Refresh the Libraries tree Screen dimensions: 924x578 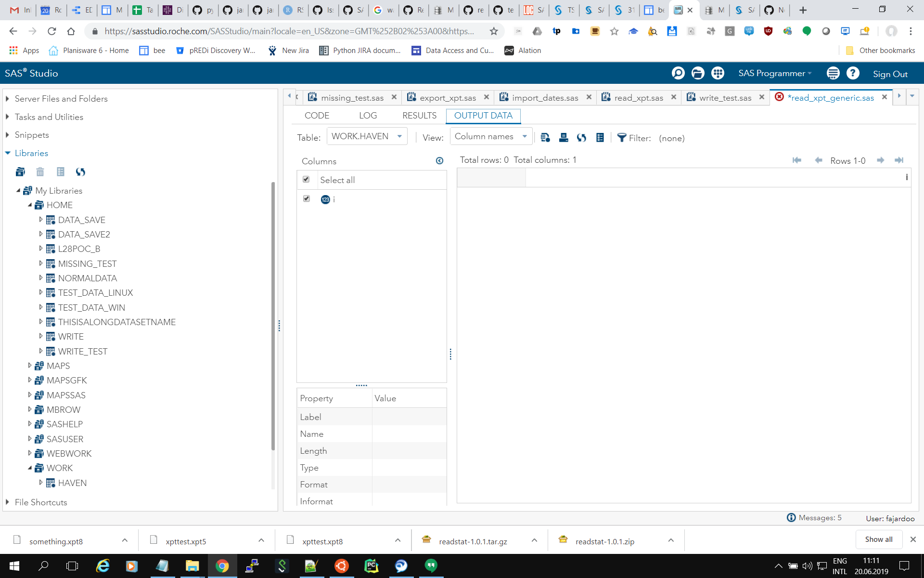[80, 172]
